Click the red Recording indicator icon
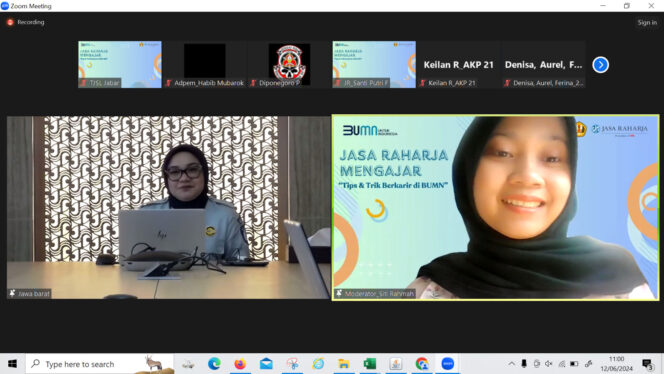This screenshot has height=374, width=664. [10, 22]
